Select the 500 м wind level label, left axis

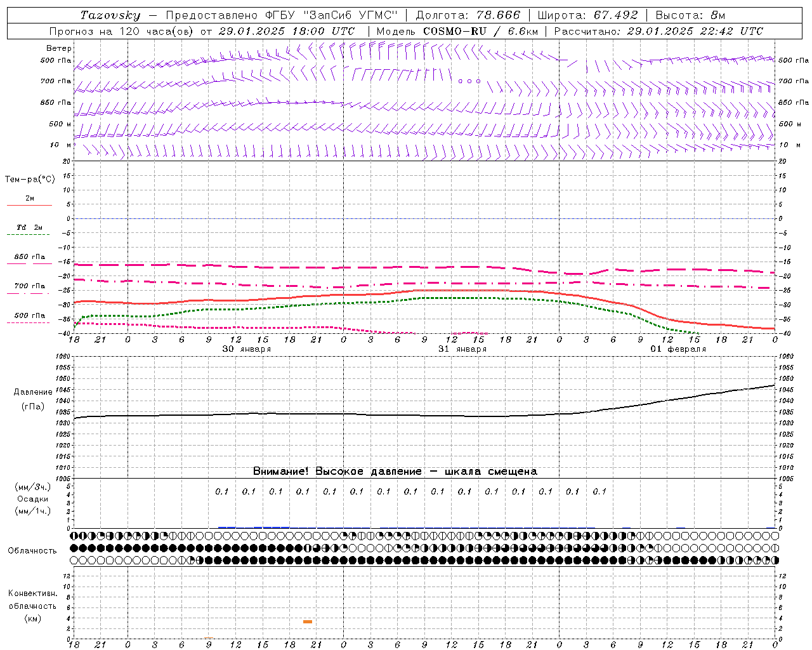pyautogui.click(x=60, y=124)
